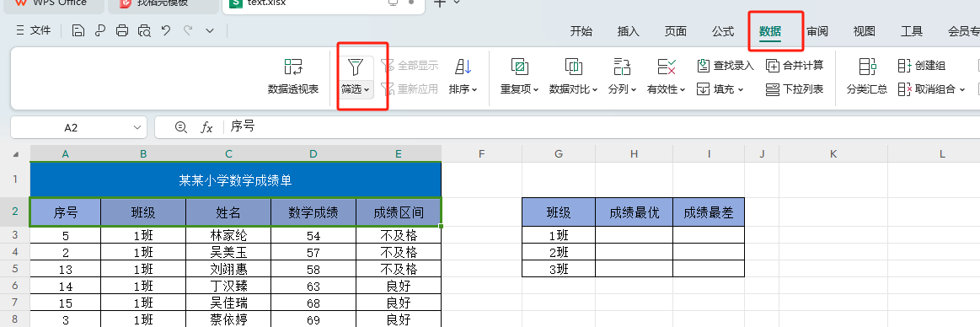Click the export-as-PDF icon beside save
The height and width of the screenshot is (327, 980).
tap(100, 30)
